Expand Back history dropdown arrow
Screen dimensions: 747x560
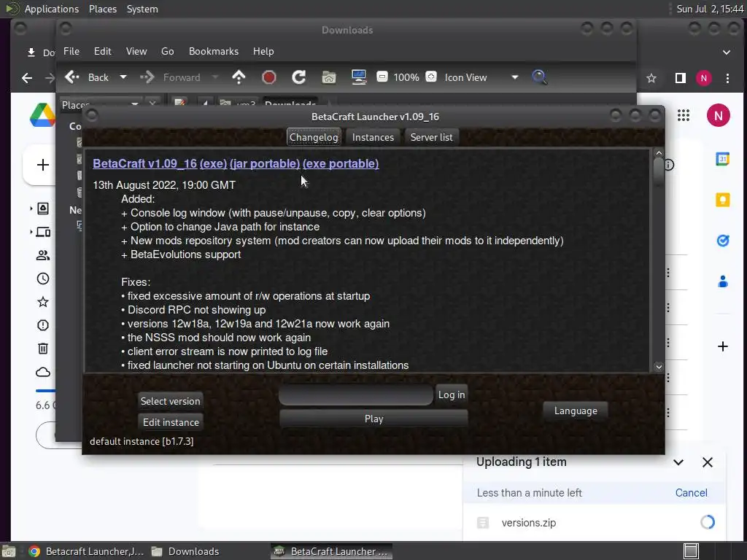tap(123, 77)
